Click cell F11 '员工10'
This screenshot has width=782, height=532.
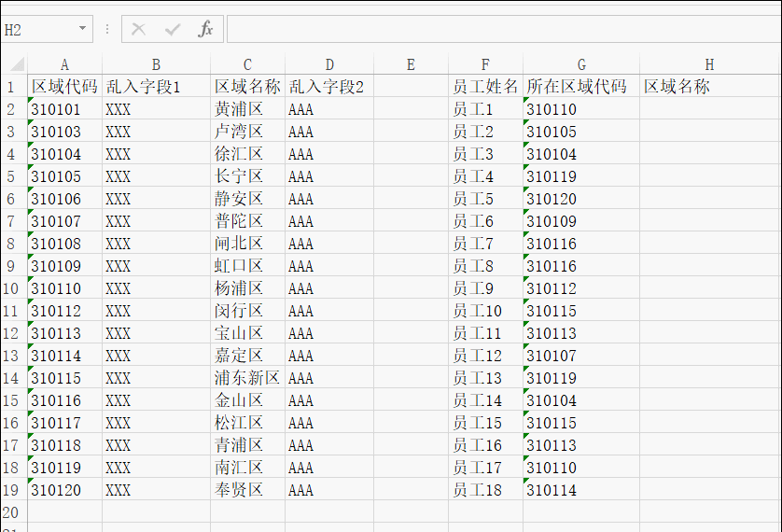click(486, 311)
